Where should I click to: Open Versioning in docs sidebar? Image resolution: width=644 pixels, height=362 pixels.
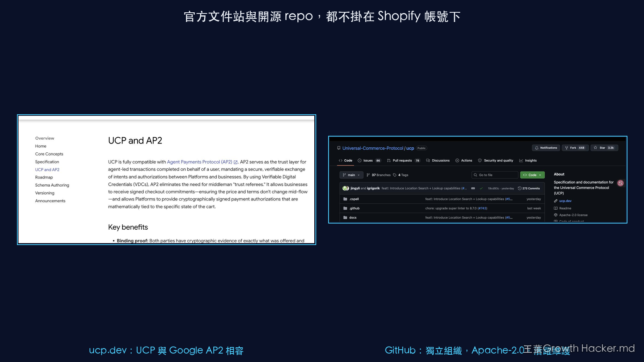[45, 193]
